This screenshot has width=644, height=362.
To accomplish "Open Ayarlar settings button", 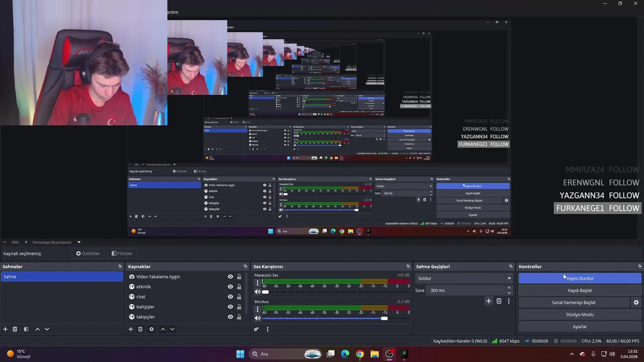I will click(x=580, y=326).
